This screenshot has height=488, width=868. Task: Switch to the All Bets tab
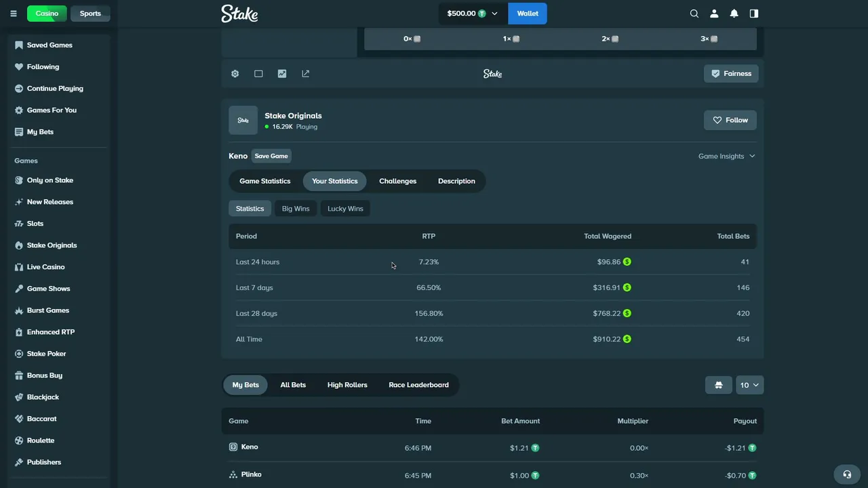point(293,385)
